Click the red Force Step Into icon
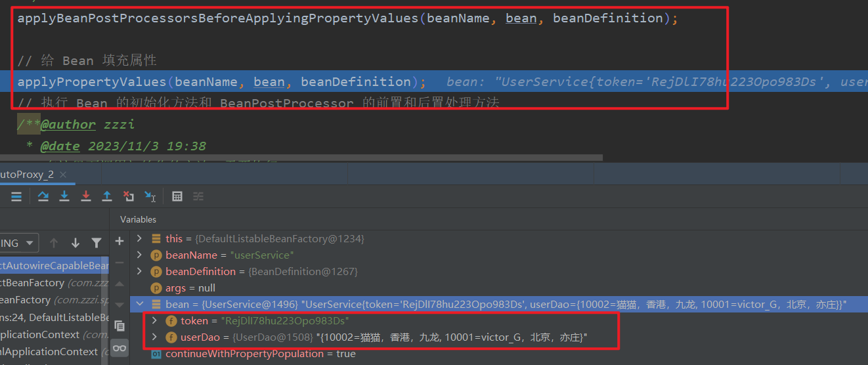The height and width of the screenshot is (365, 868). [x=86, y=196]
